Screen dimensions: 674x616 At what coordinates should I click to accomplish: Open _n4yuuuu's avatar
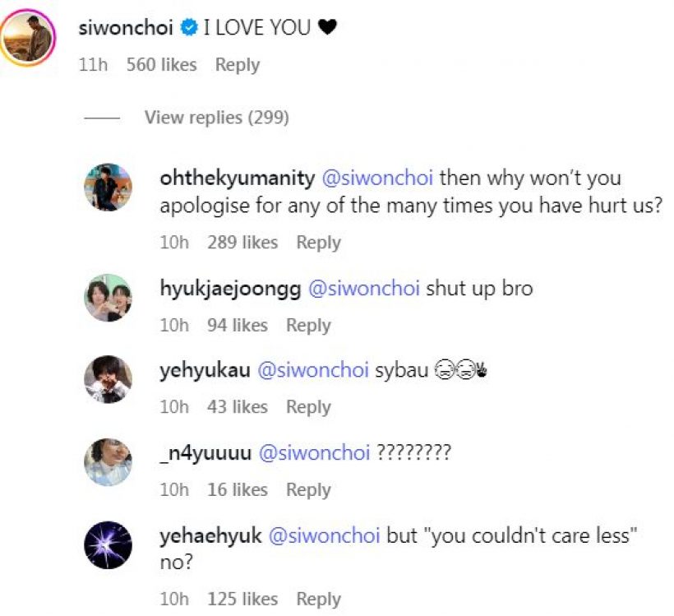(108, 462)
